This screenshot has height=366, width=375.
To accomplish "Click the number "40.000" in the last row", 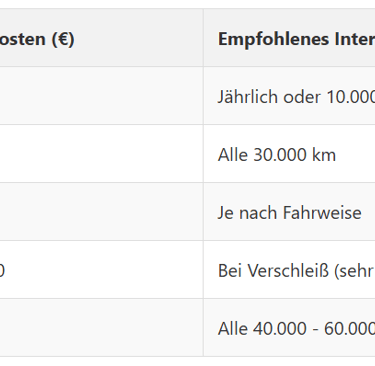I will click(x=280, y=329).
